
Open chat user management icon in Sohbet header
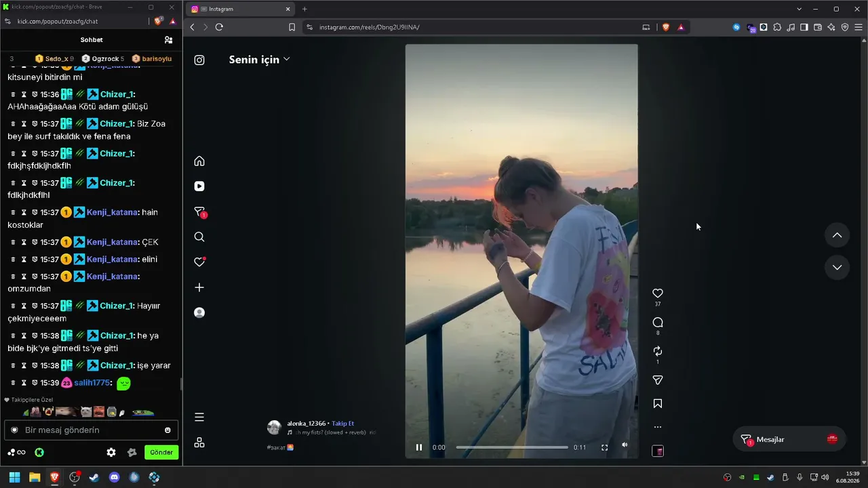coord(168,40)
